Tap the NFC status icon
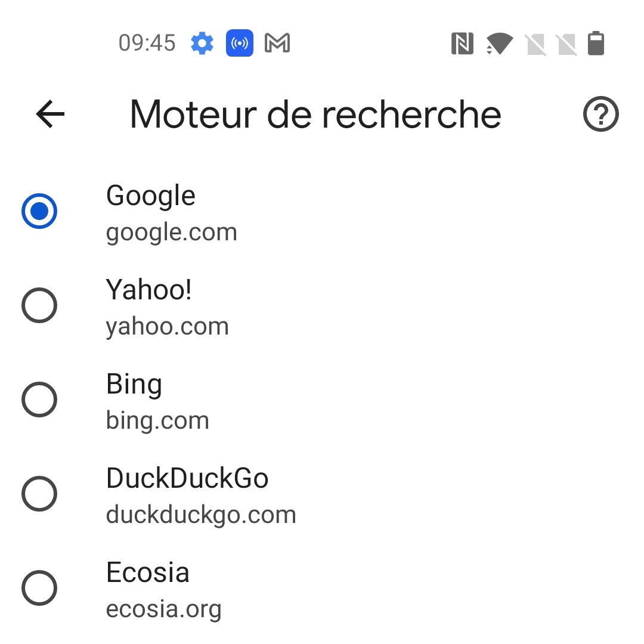Image resolution: width=644 pixels, height=644 pixels. click(462, 44)
